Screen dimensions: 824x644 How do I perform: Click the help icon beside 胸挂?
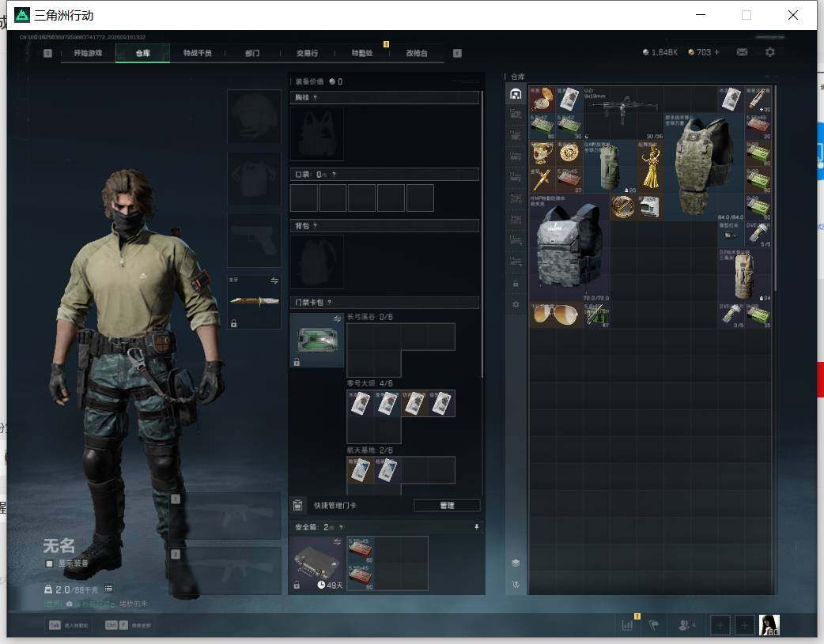315,98
